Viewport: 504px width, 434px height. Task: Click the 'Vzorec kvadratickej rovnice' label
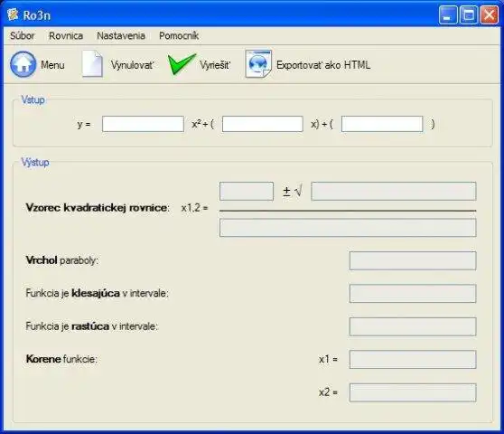click(98, 208)
